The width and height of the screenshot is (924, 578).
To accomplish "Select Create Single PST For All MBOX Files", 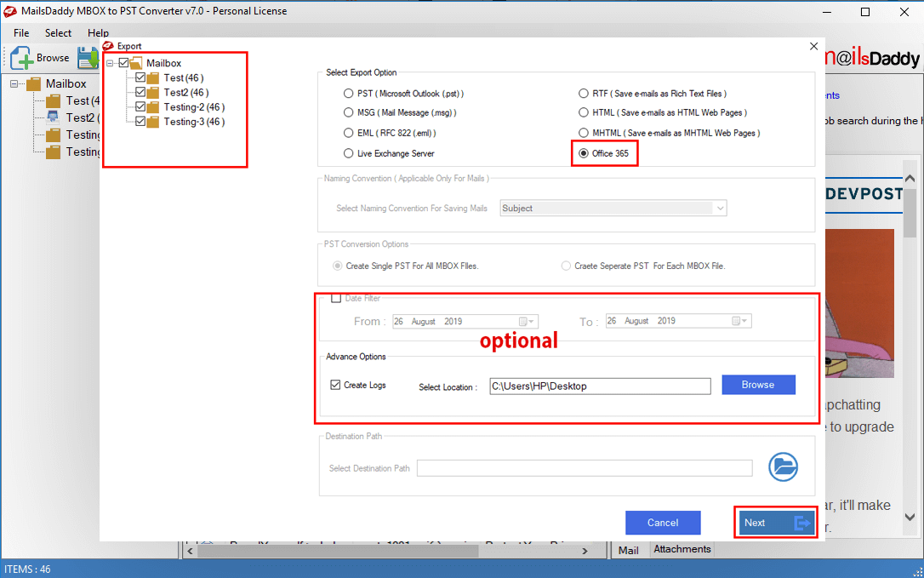I will [x=338, y=266].
